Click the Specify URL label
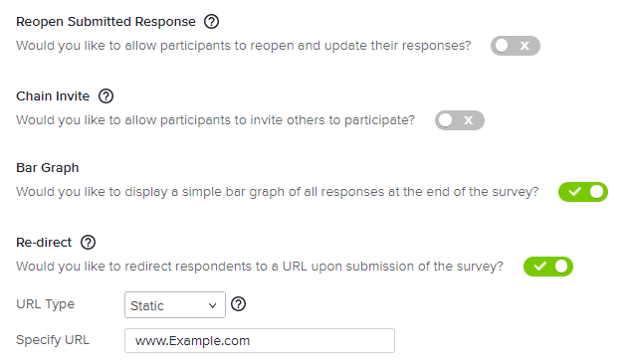 [x=53, y=340]
